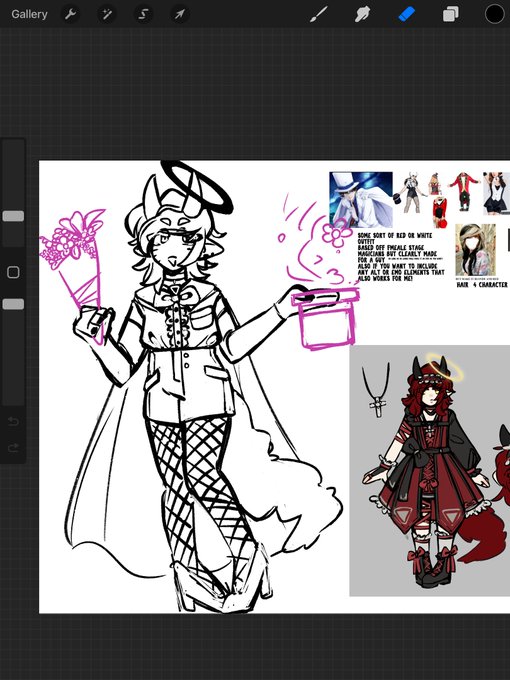Select the Brush tool
510x680 pixels.
[x=319, y=14]
